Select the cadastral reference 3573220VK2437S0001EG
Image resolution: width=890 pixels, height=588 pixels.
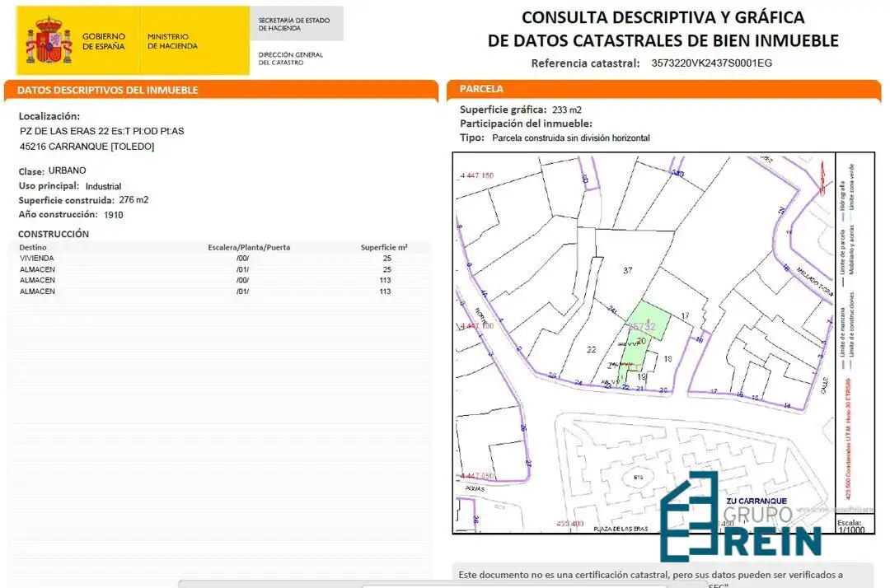click(712, 63)
